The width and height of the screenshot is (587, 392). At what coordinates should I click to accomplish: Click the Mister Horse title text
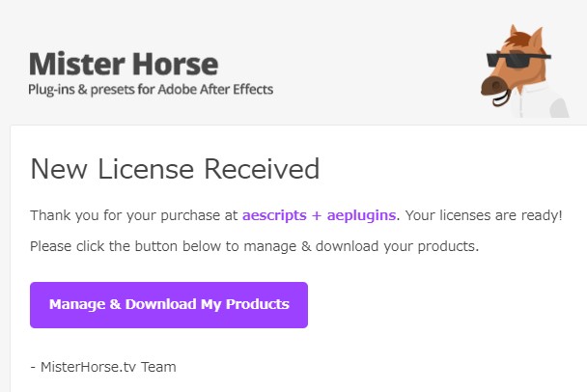[124, 64]
